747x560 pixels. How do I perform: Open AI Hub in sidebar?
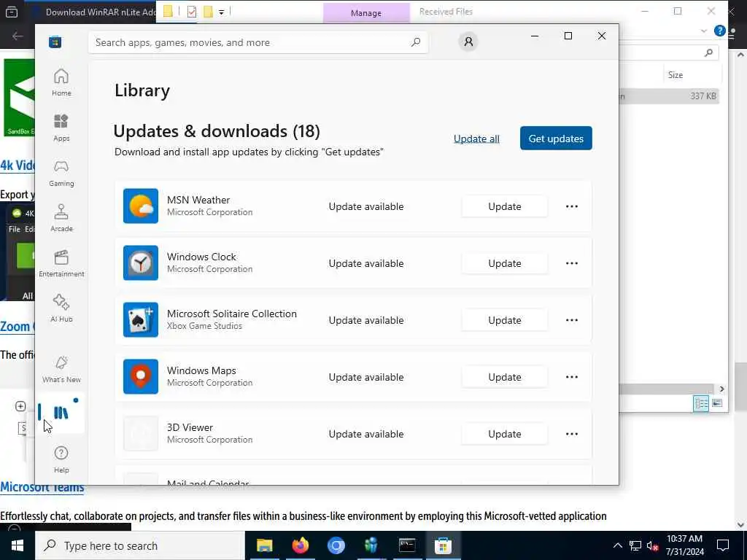pyautogui.click(x=61, y=308)
